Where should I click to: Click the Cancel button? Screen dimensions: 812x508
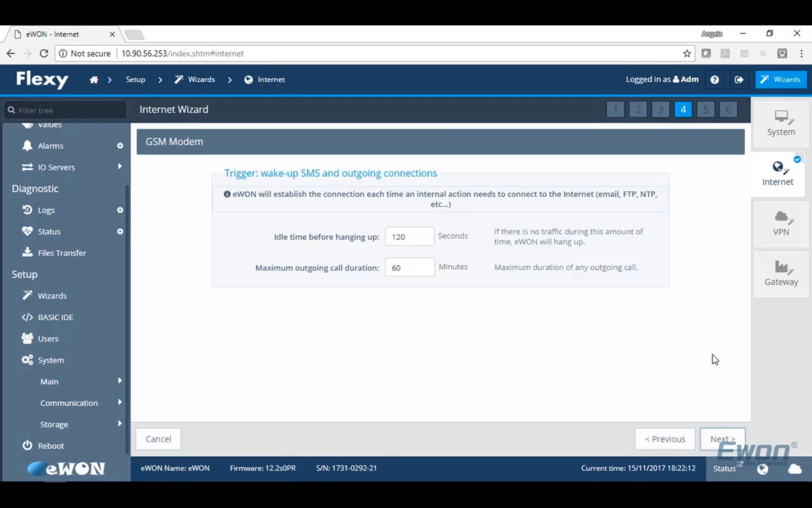pyautogui.click(x=158, y=439)
